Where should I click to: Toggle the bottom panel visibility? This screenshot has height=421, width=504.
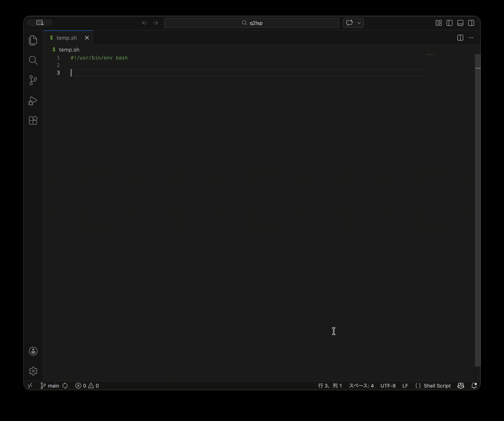(460, 23)
